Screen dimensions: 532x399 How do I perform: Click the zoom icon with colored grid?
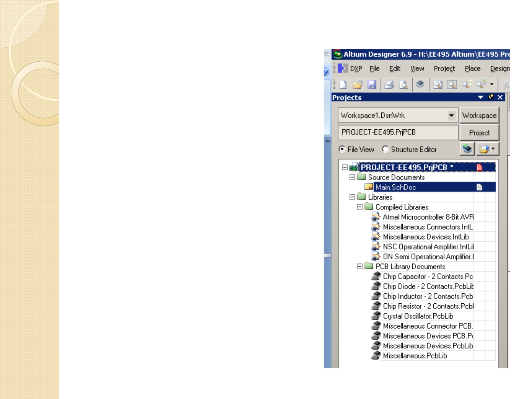coord(481,84)
